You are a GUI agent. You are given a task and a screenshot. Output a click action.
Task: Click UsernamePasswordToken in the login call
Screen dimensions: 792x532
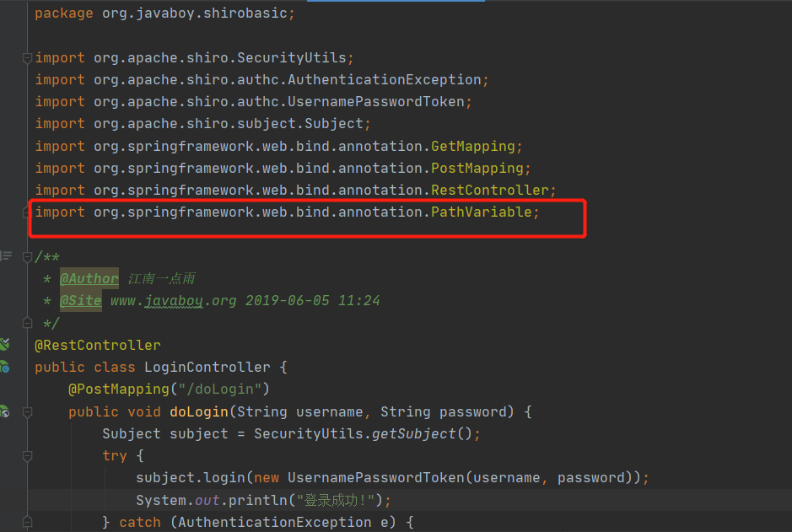(x=376, y=477)
